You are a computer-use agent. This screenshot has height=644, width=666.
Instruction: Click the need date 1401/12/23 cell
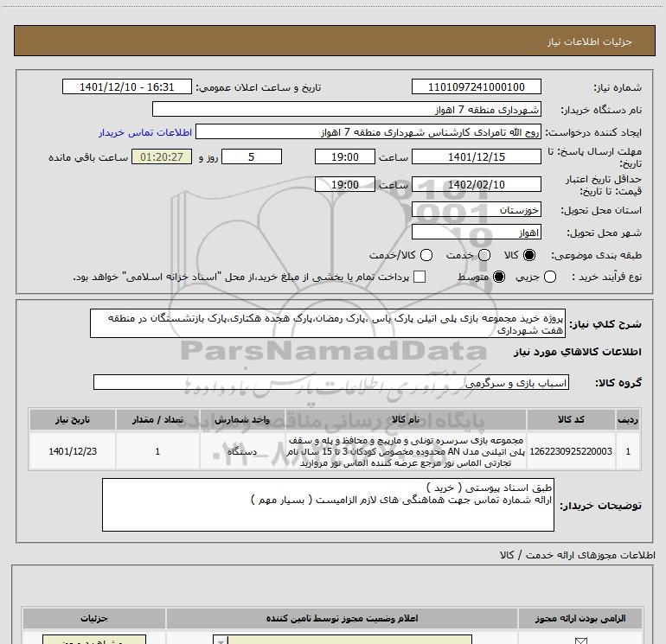(x=73, y=451)
